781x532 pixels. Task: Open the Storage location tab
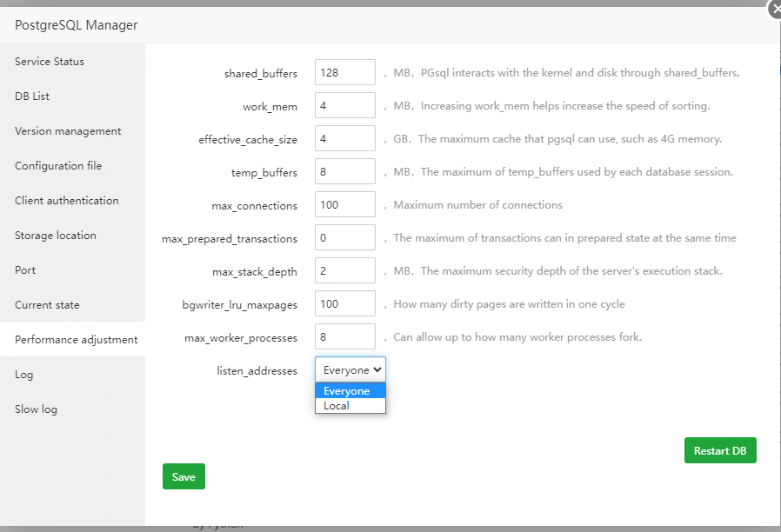pyautogui.click(x=56, y=236)
